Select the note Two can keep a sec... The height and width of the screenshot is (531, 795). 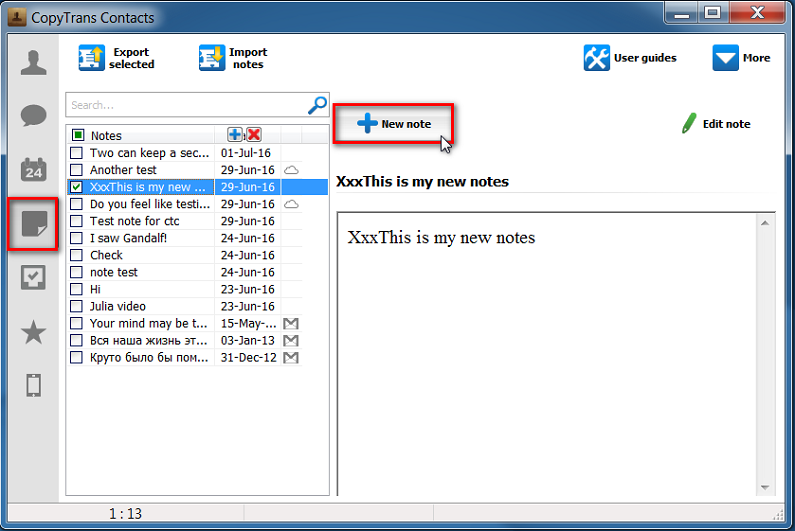pos(149,153)
